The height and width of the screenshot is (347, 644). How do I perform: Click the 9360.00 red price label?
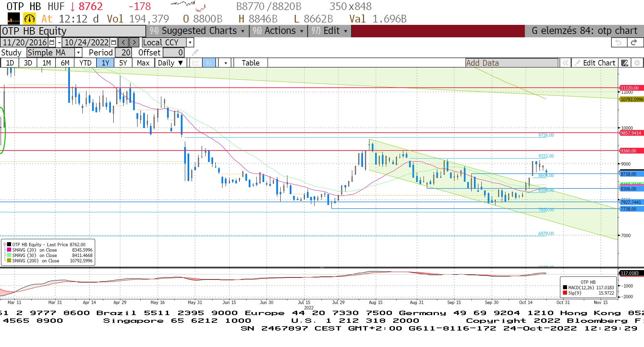[631, 151]
